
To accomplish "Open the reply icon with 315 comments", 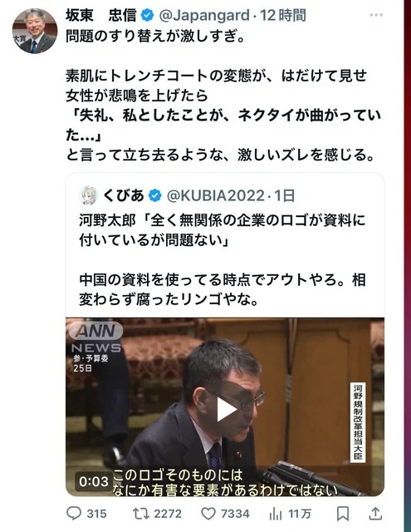I will (x=74, y=514).
